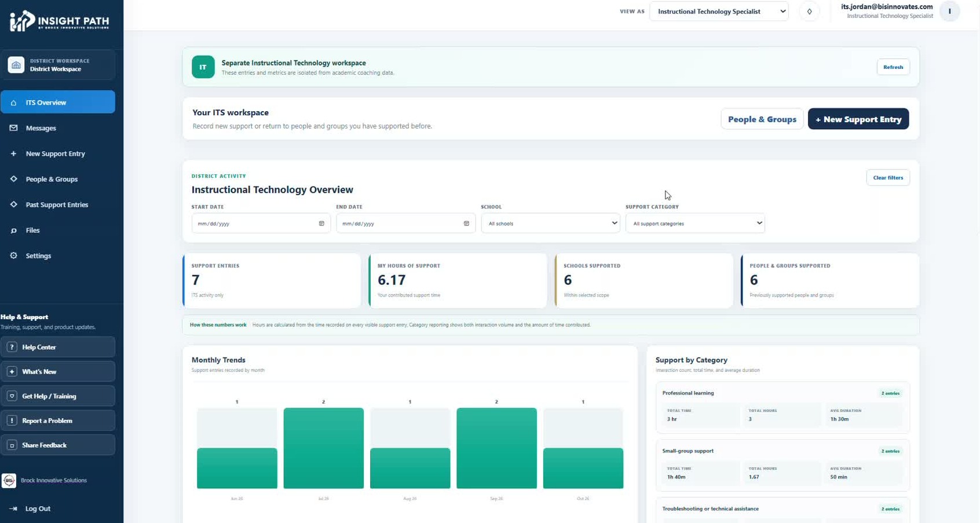Open Past Support Entries in sidebar

58,204
